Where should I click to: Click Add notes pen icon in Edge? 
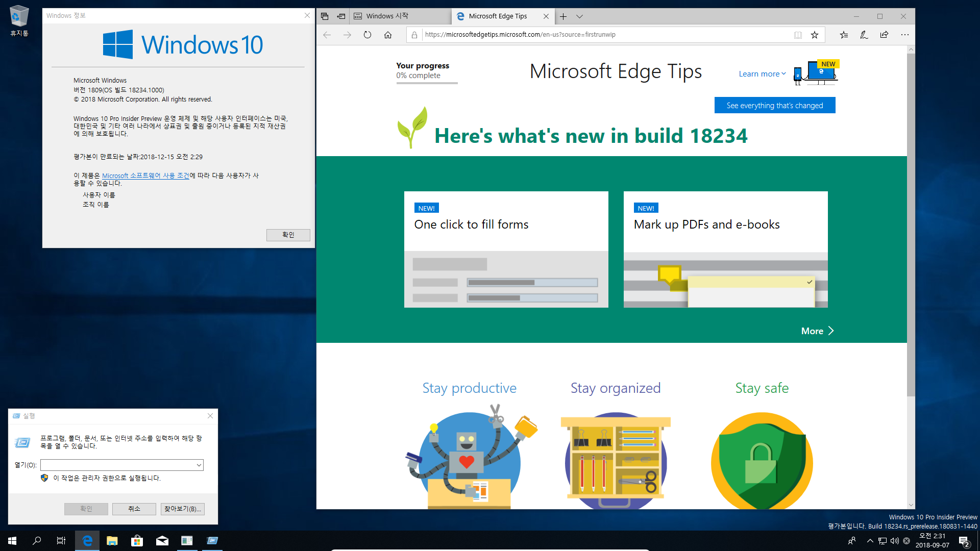point(864,35)
